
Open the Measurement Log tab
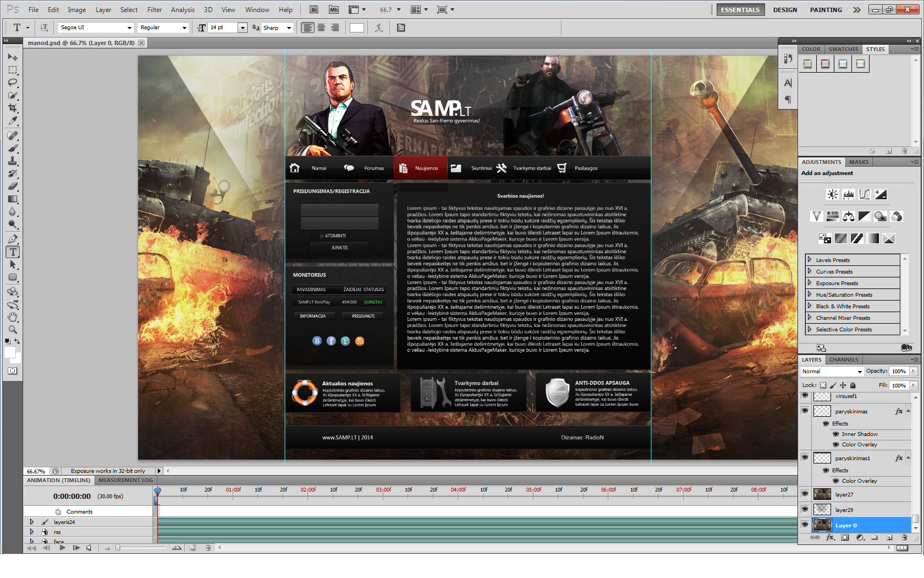(x=126, y=480)
